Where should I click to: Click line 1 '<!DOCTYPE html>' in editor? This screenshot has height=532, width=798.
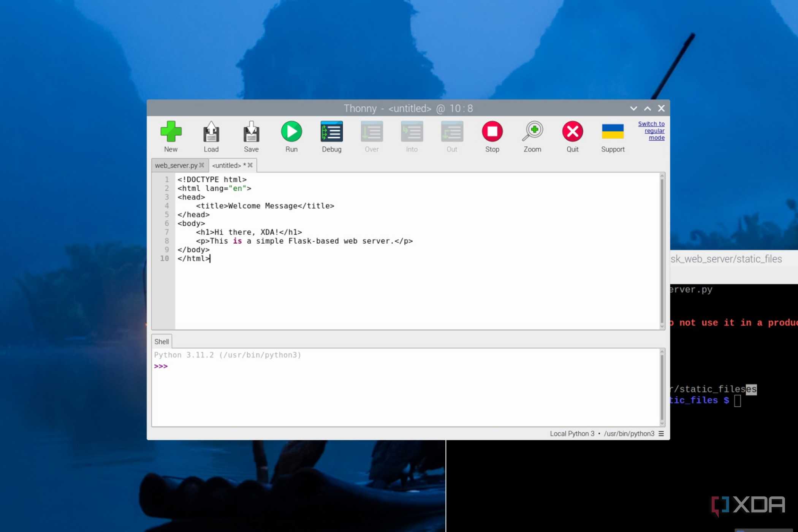[212, 179]
